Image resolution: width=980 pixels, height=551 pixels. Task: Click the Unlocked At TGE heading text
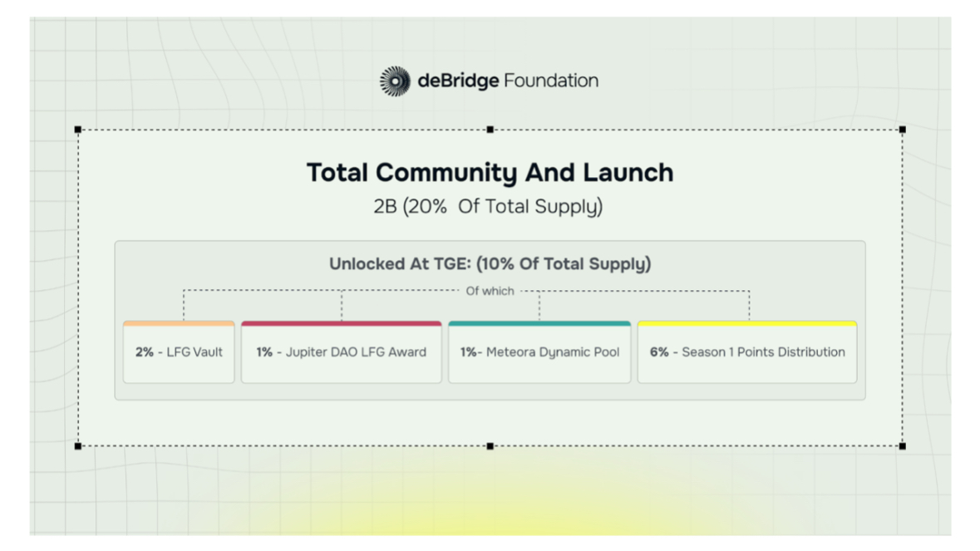tap(490, 263)
